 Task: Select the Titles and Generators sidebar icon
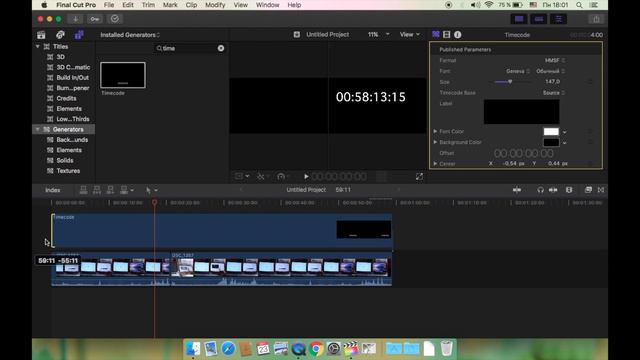[79, 35]
